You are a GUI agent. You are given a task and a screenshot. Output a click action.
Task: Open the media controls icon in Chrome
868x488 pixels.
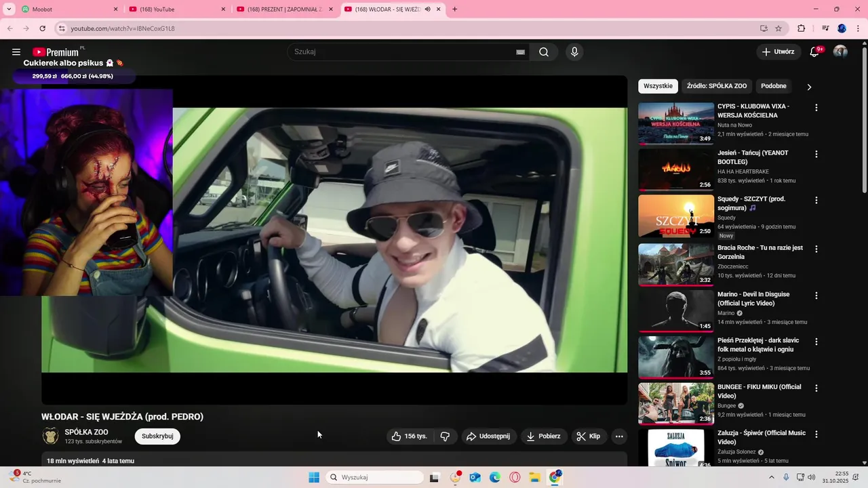(825, 28)
